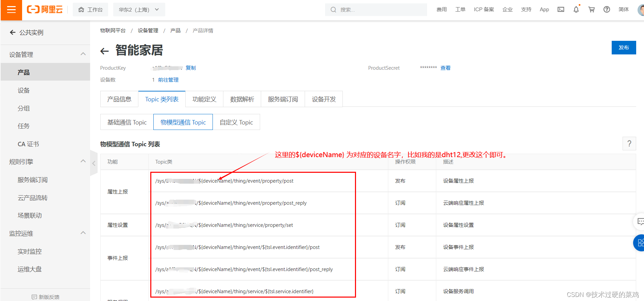The height and width of the screenshot is (301, 644).
Task: Click the search magnifier icon
Action: (x=333, y=10)
